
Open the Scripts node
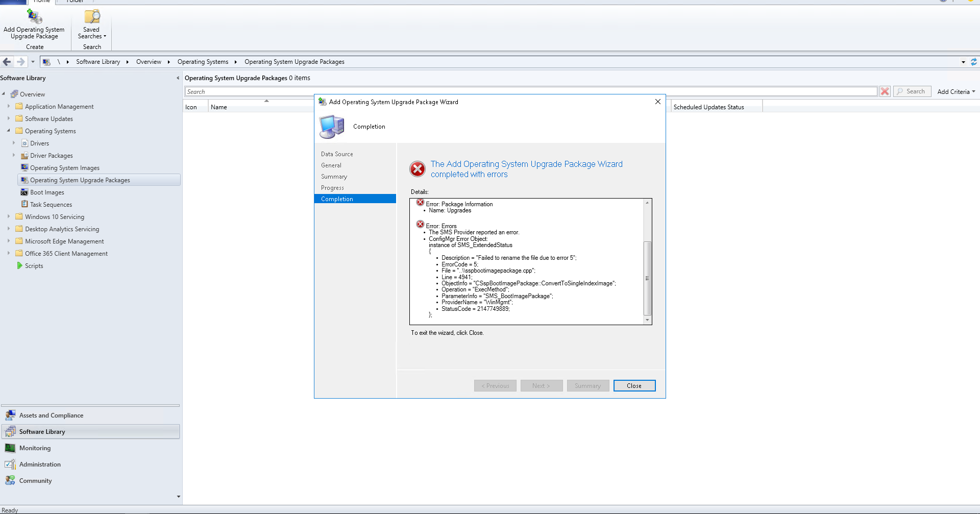(x=35, y=265)
